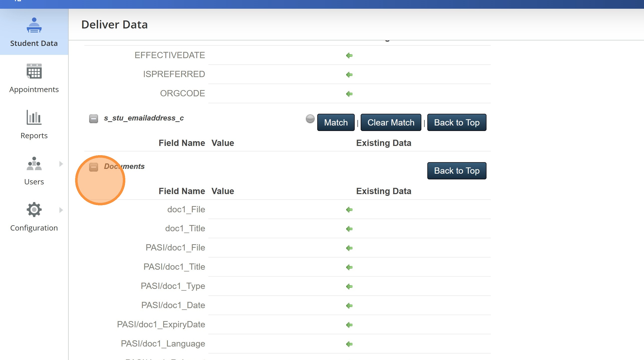Open the Student Data sidebar section
The height and width of the screenshot is (360, 644).
34,32
